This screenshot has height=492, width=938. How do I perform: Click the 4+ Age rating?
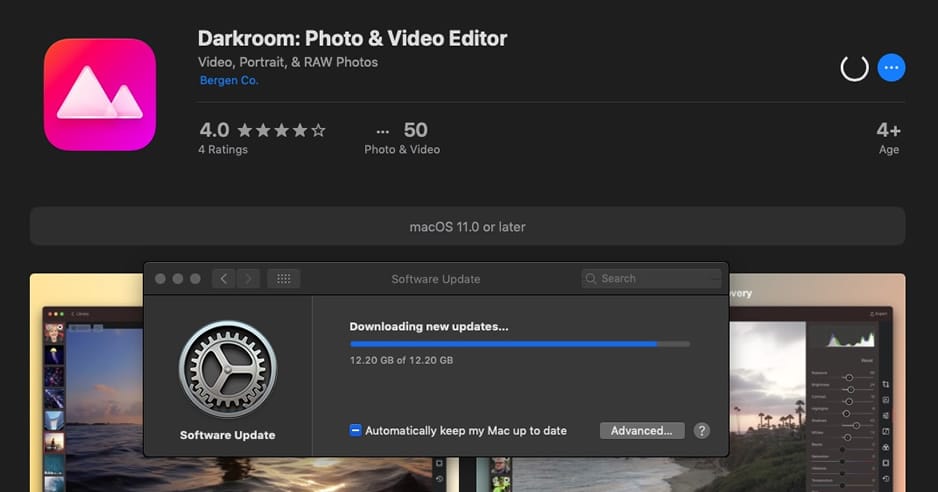(x=888, y=138)
